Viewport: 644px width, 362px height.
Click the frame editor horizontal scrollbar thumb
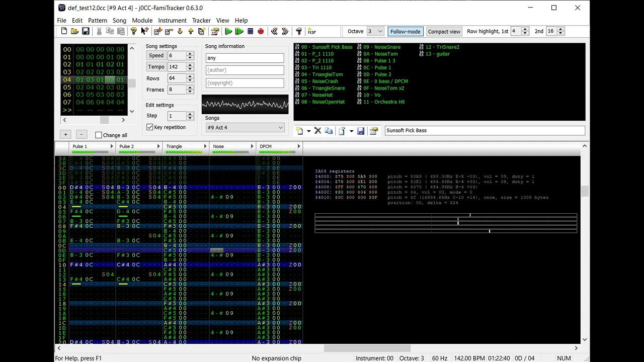click(104, 120)
